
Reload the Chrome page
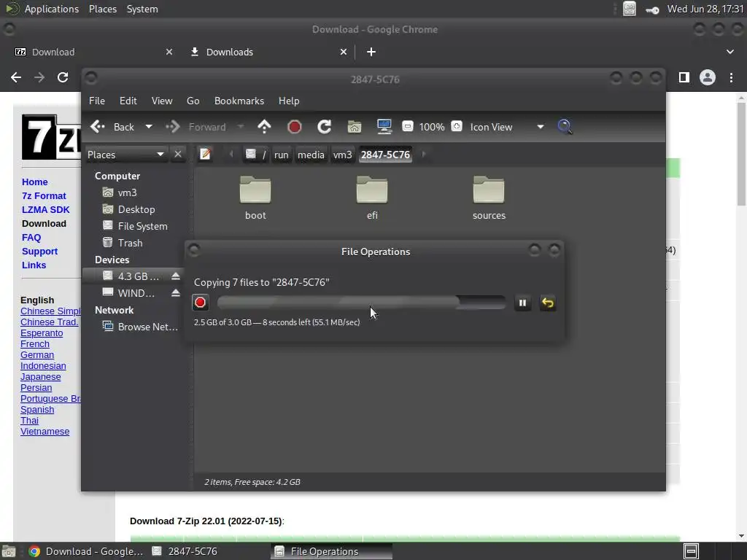tap(63, 77)
